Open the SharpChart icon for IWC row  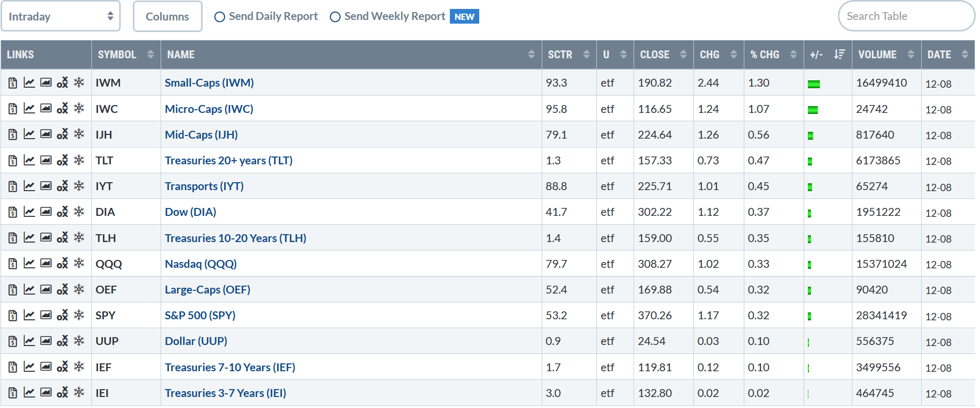coord(29,109)
